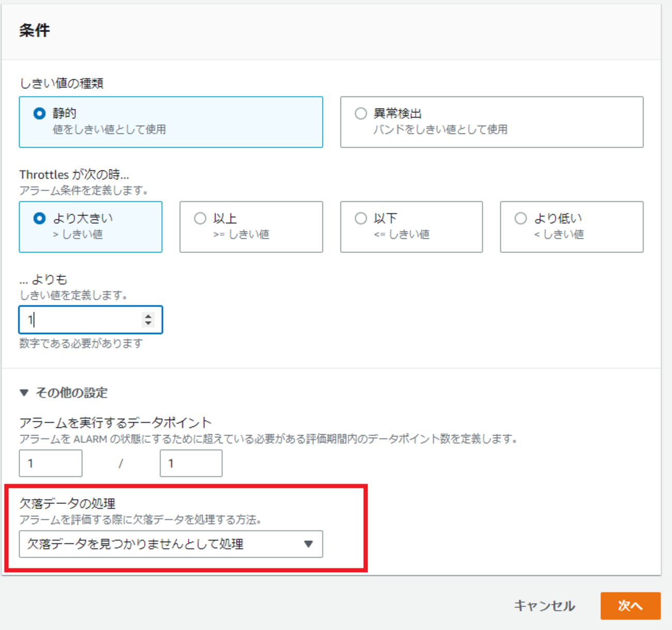672x630 pixels.
Task: Choose the より低い (< しきい値) condition
Action: 521,218
